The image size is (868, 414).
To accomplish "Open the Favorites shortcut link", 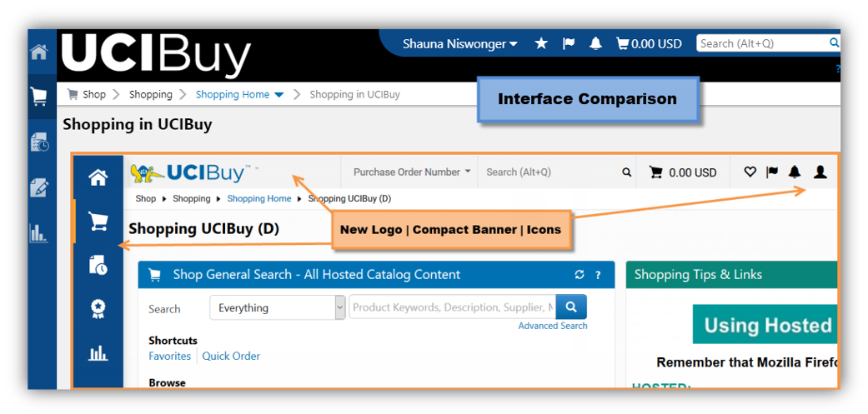I will 169,356.
